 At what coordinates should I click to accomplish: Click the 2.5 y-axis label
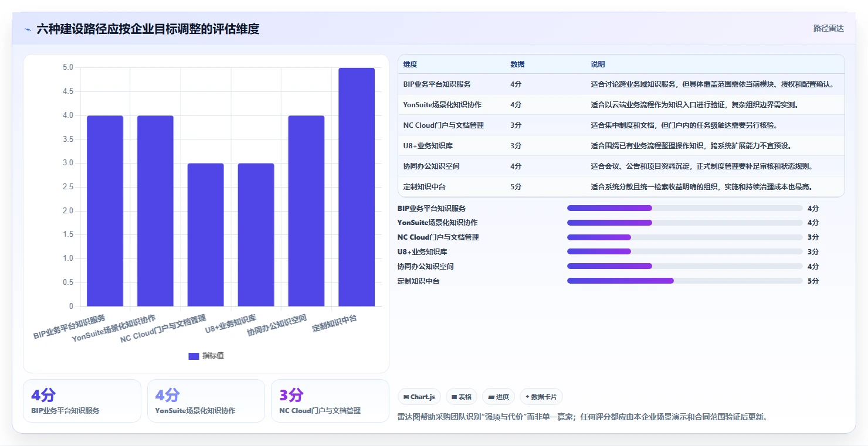tap(68, 187)
